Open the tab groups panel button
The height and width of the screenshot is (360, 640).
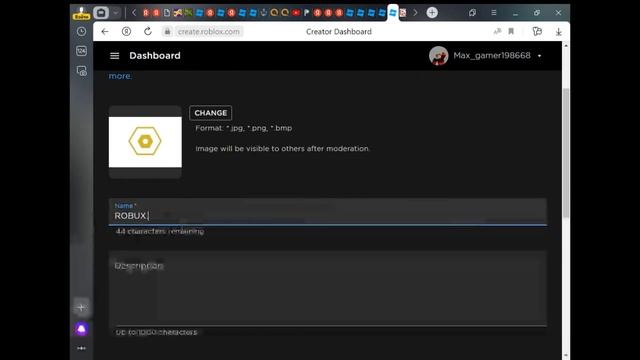pos(101,13)
